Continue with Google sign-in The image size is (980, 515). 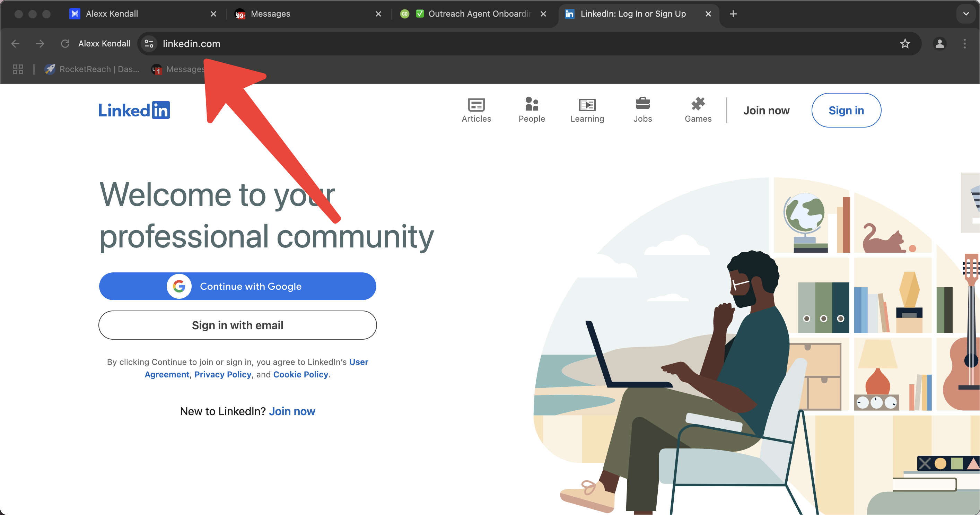tap(237, 286)
